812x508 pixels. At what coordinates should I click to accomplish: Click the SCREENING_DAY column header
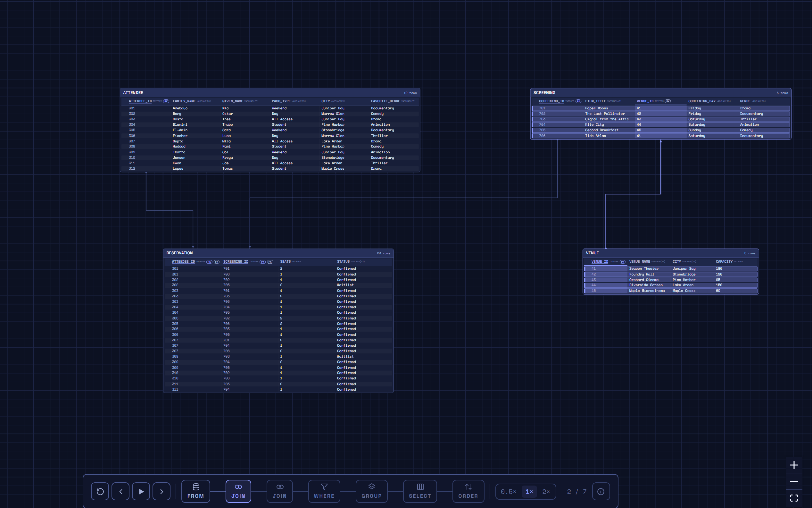pos(702,101)
